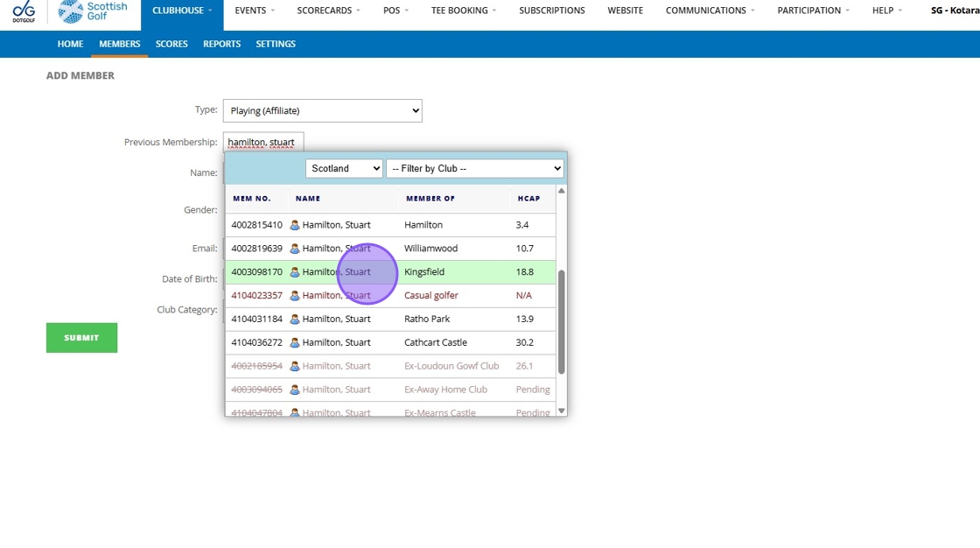Click person icon in Cathcart Castle row
The height and width of the screenshot is (548, 980).
click(295, 343)
